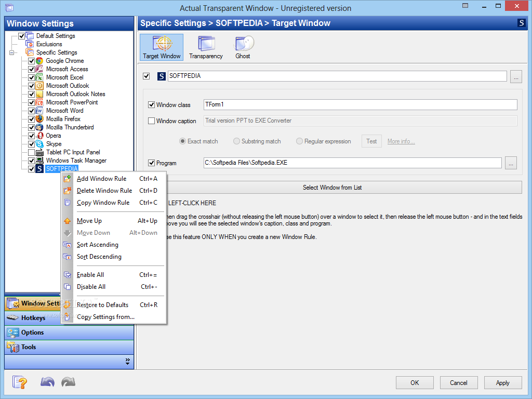Switch to the Options navigation section
532x399 pixels.
[x=69, y=332]
